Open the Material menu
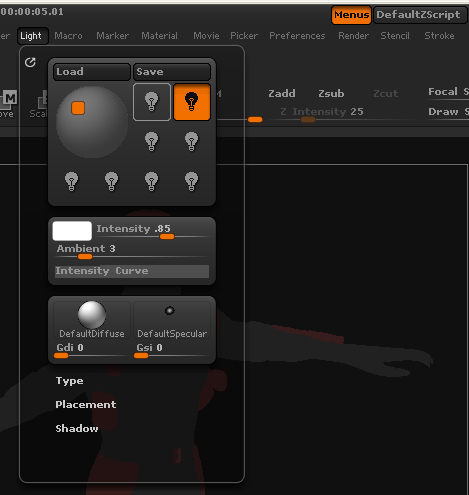469x495 pixels. pos(159,36)
